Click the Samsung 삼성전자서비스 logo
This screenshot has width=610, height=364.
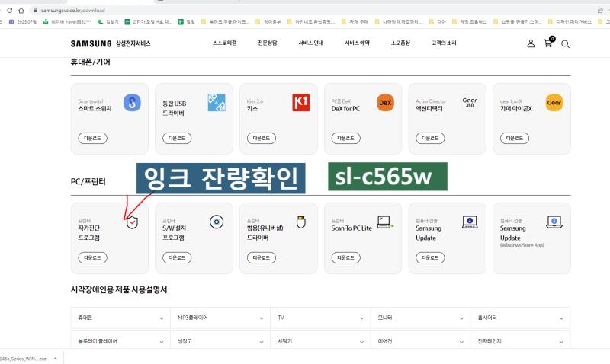pos(111,43)
